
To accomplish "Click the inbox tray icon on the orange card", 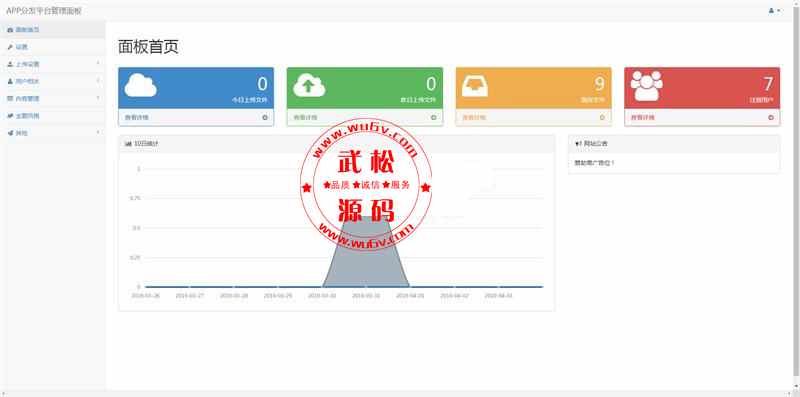I will (x=475, y=86).
